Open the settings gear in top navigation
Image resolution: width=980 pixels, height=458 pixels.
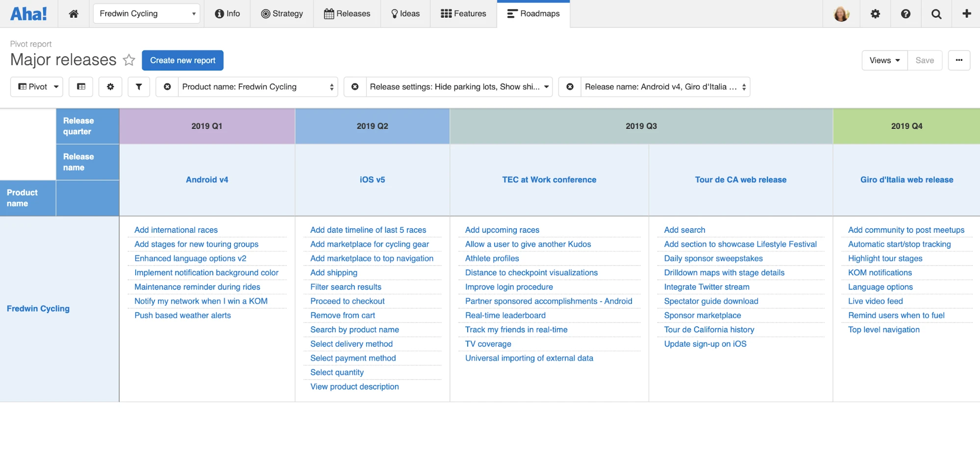(875, 14)
